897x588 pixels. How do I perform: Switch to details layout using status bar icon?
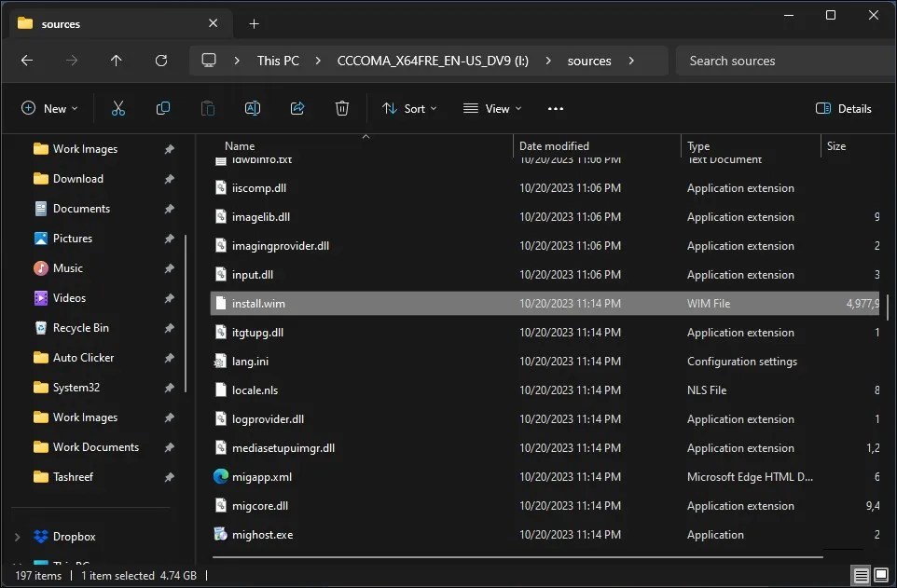tap(859, 576)
